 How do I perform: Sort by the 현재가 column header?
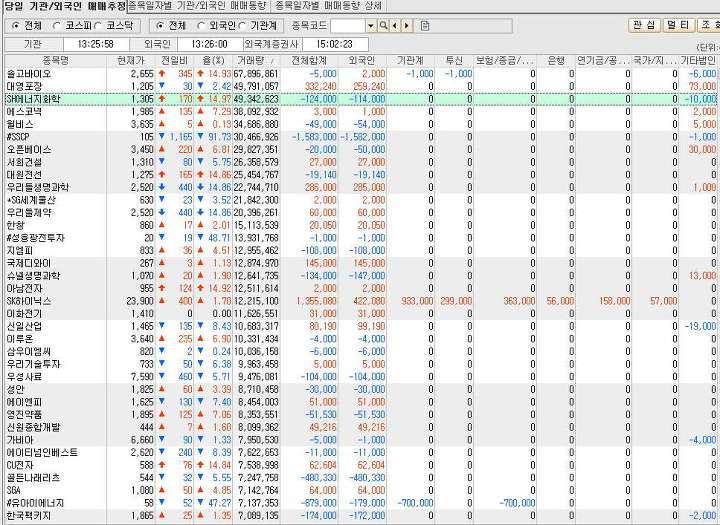(131, 61)
